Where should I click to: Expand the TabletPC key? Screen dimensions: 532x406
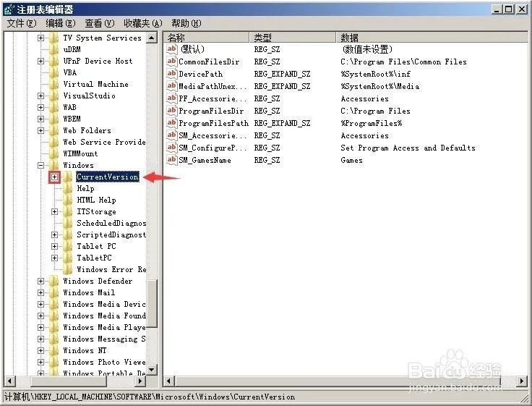click(x=54, y=258)
